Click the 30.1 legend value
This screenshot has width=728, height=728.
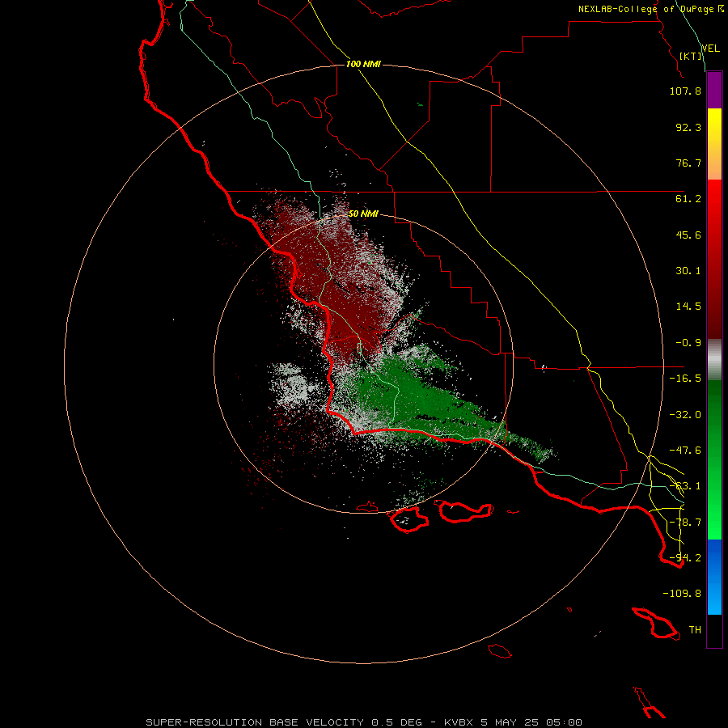(688, 271)
